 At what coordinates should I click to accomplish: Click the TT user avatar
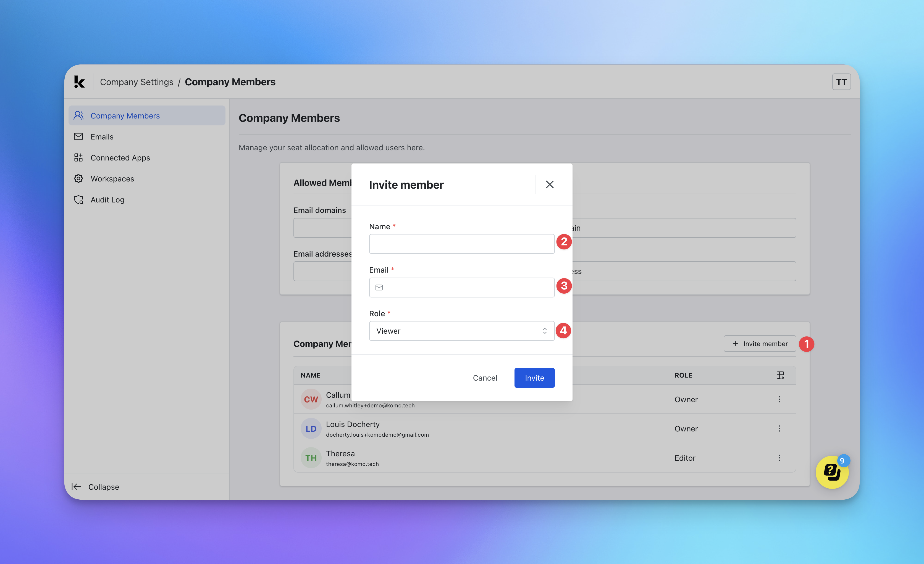(841, 82)
